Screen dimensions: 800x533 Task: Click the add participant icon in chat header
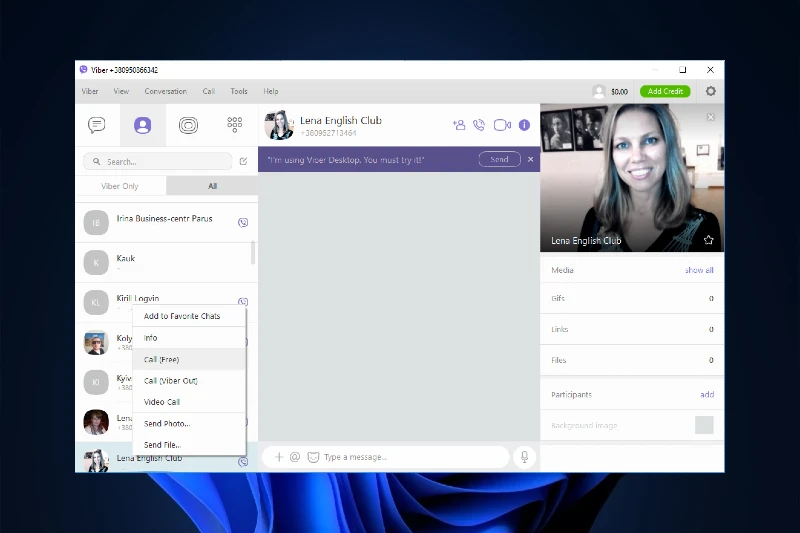[x=459, y=125]
